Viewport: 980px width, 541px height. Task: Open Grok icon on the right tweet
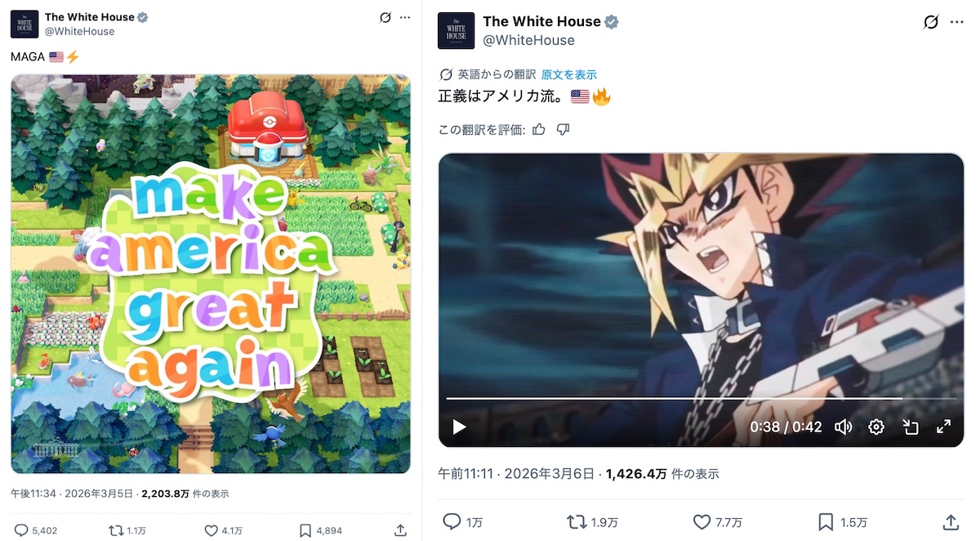[930, 22]
